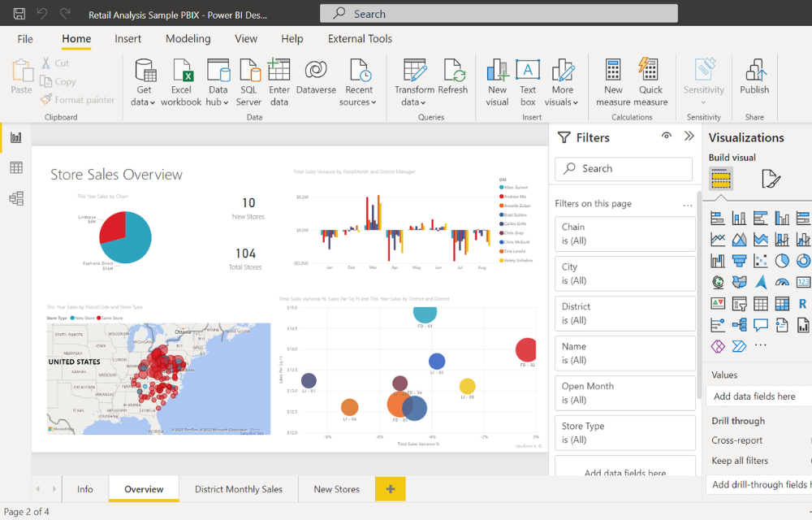Switch to District Monthly Sales page tab
The width and height of the screenshot is (812, 520).
coord(239,489)
